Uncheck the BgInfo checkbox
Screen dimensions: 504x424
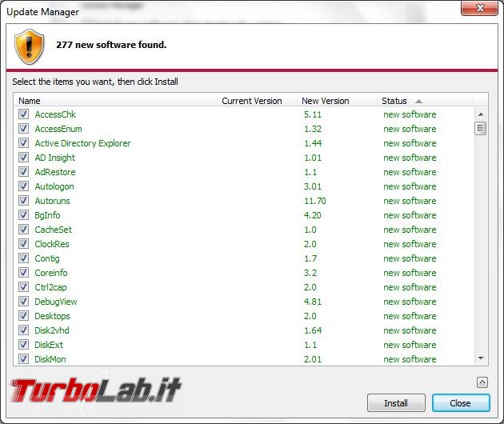point(23,215)
